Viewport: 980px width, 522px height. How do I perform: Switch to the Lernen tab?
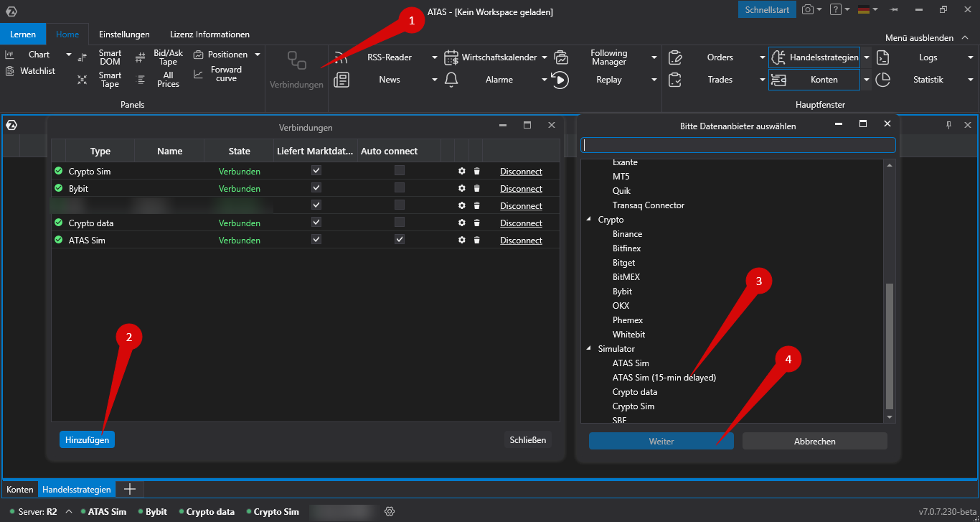click(x=23, y=34)
